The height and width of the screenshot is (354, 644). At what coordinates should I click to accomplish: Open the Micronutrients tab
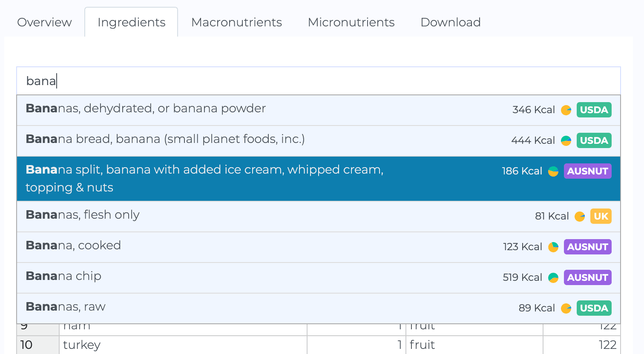click(x=351, y=22)
